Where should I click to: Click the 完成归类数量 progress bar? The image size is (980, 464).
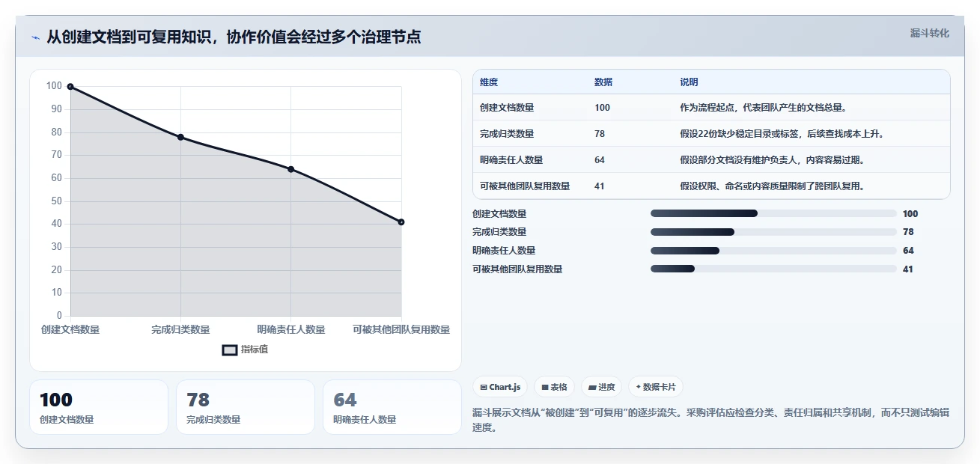[773, 232]
